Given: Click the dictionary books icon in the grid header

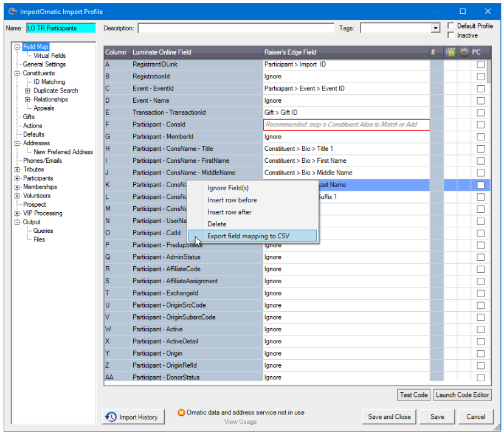Looking at the screenshot, I should click(x=450, y=52).
